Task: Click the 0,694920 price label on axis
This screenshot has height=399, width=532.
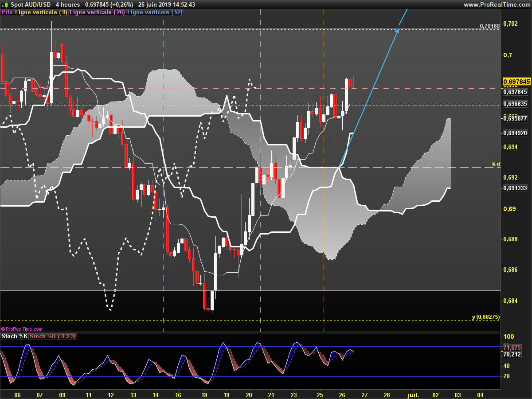Action: pos(515,133)
